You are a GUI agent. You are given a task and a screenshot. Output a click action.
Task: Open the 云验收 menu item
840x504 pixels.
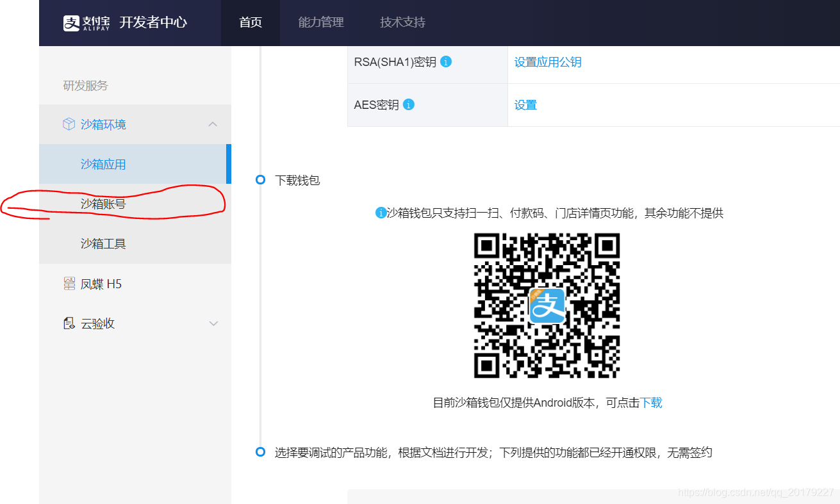pos(135,323)
